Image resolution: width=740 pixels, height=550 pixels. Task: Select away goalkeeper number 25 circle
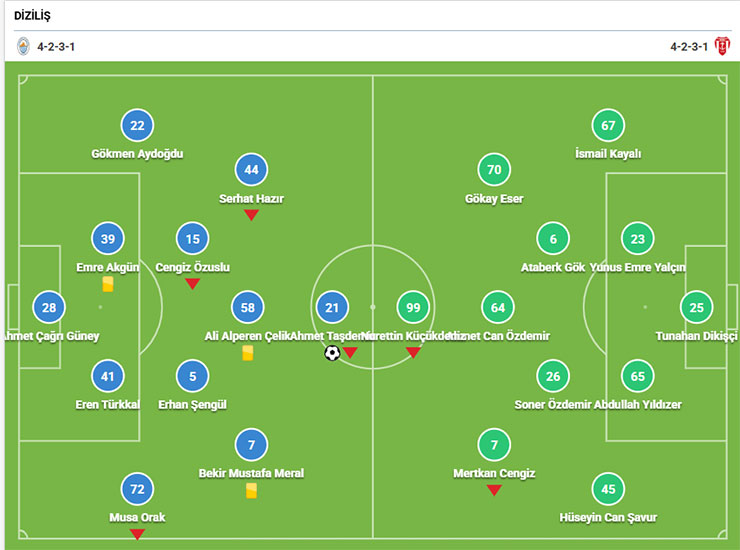(696, 308)
